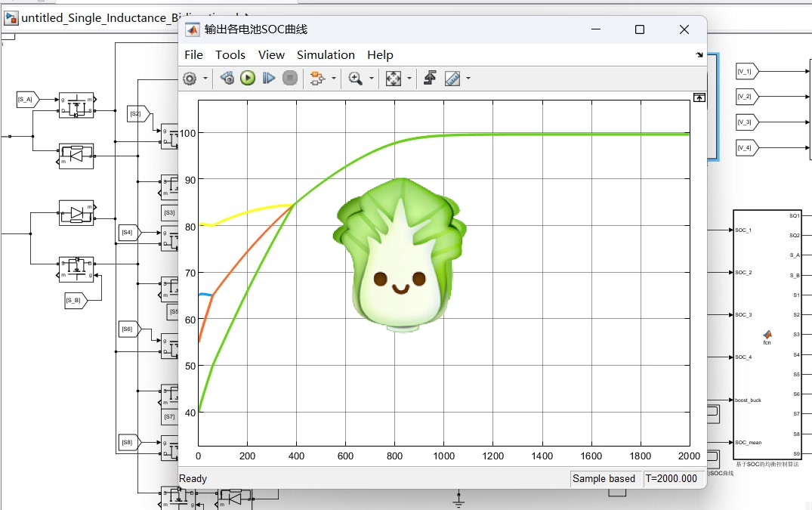Select the [S_B] From block in model

pos(76,300)
